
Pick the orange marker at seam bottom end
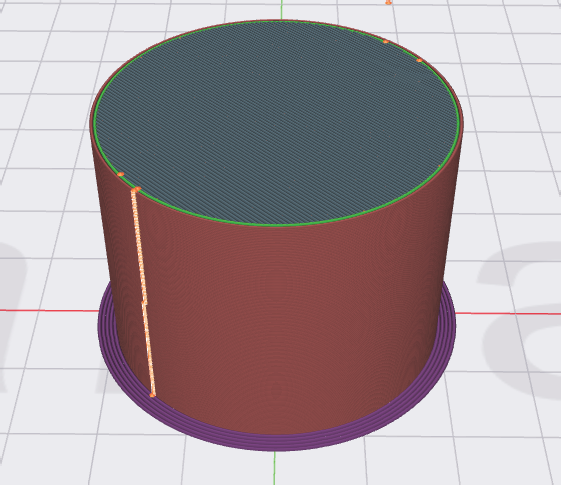pyautogui.click(x=152, y=395)
